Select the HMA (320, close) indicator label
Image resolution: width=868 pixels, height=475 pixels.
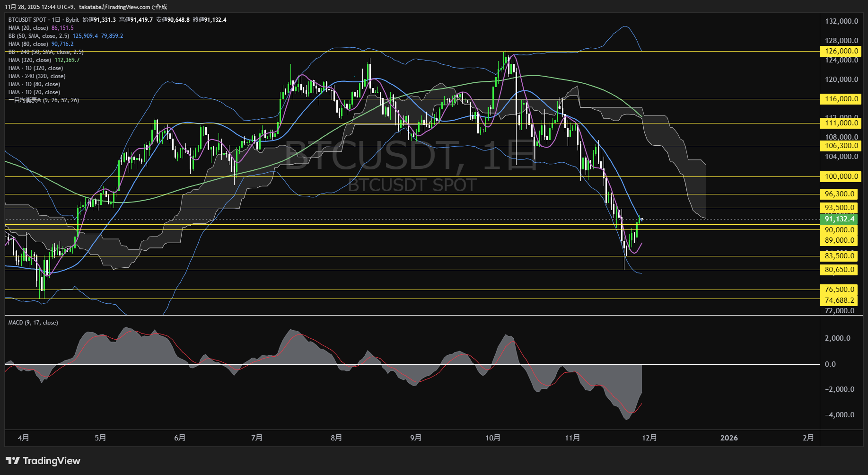[x=30, y=60]
